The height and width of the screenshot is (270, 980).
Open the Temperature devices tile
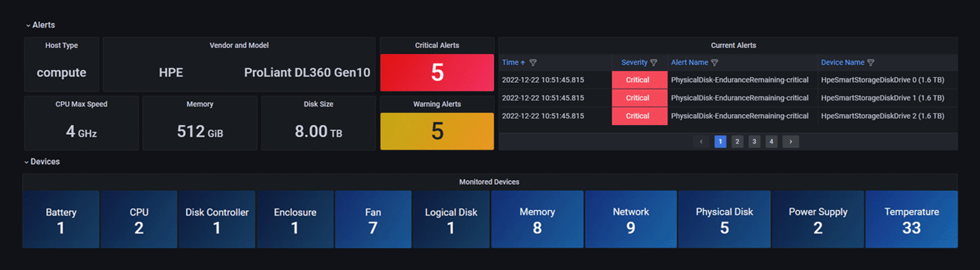coord(911,219)
